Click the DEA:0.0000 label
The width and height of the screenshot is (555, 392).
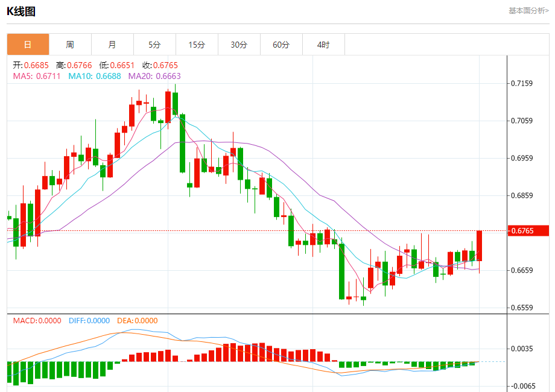point(138,320)
